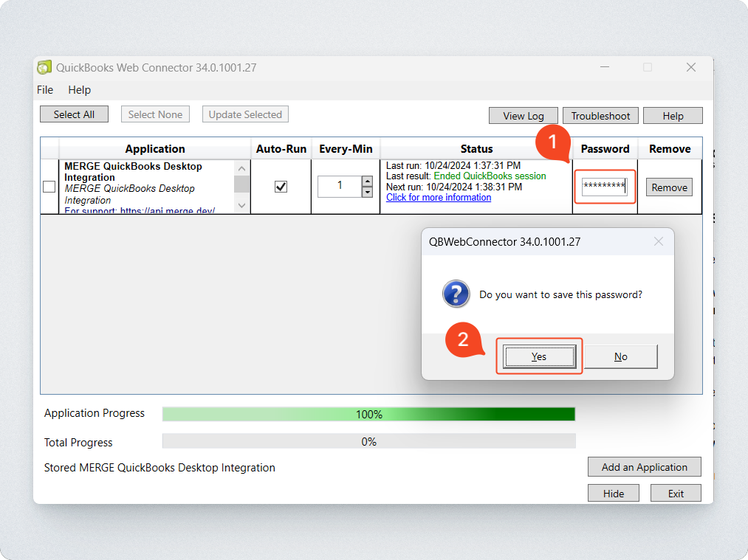748x560 pixels.
Task: Tick the MERGE application row checkbox
Action: (49, 187)
